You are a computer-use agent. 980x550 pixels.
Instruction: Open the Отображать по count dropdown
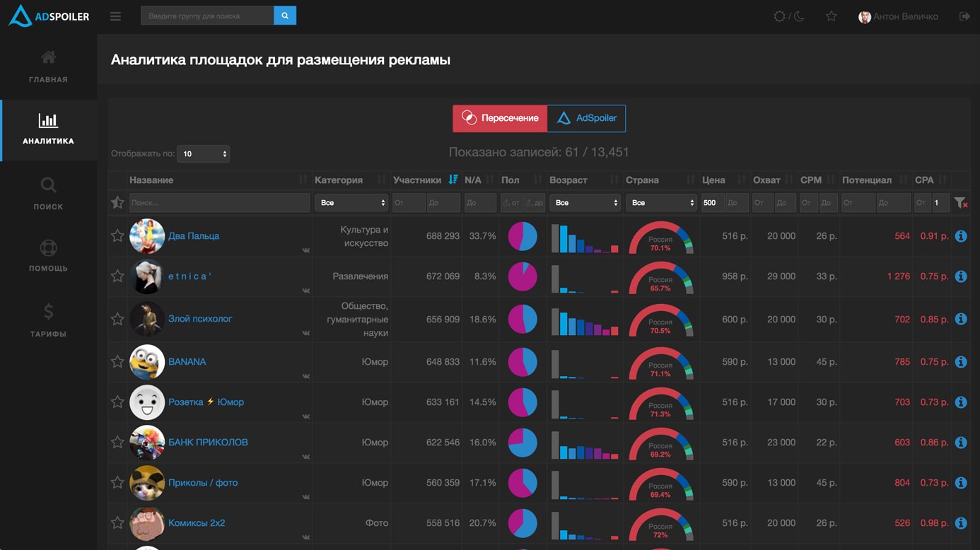203,153
